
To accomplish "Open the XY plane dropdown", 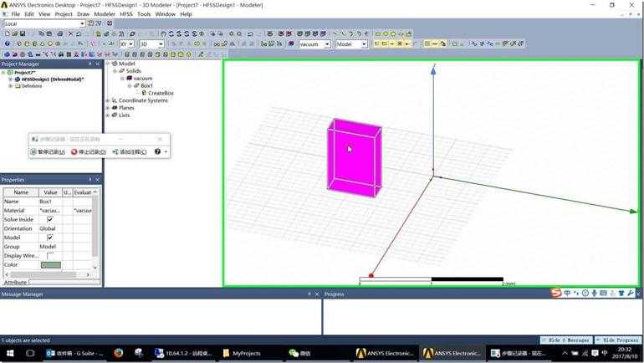I will (x=131, y=43).
